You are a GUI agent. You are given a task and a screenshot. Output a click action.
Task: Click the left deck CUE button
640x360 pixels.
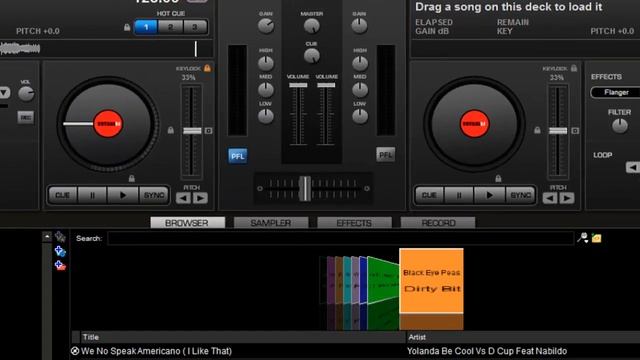coord(62,195)
